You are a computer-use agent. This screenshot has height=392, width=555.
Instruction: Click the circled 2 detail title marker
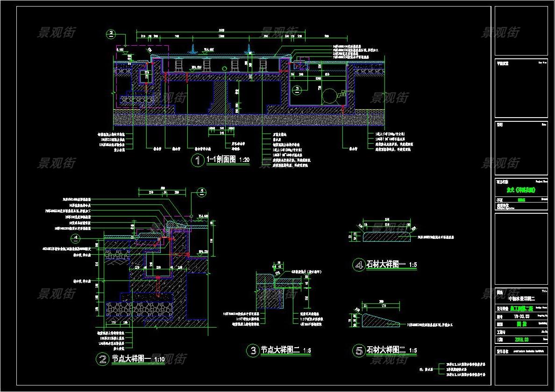(103, 359)
